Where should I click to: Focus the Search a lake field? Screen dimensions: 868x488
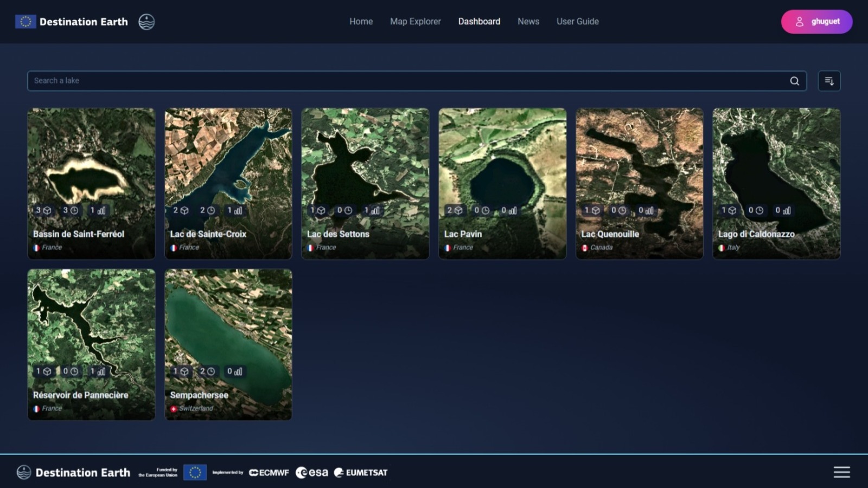click(x=407, y=81)
